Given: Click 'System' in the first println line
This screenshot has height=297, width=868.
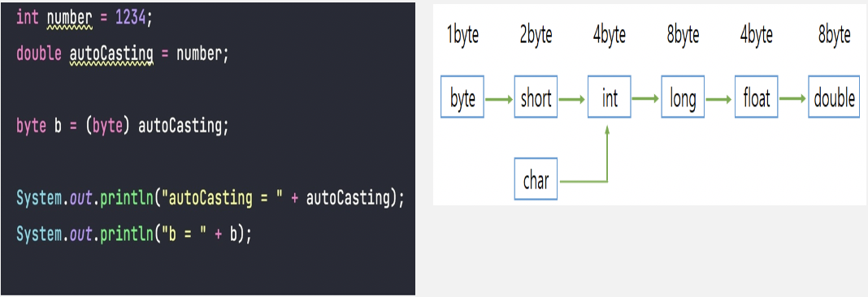Looking at the screenshot, I should pyautogui.click(x=39, y=199).
